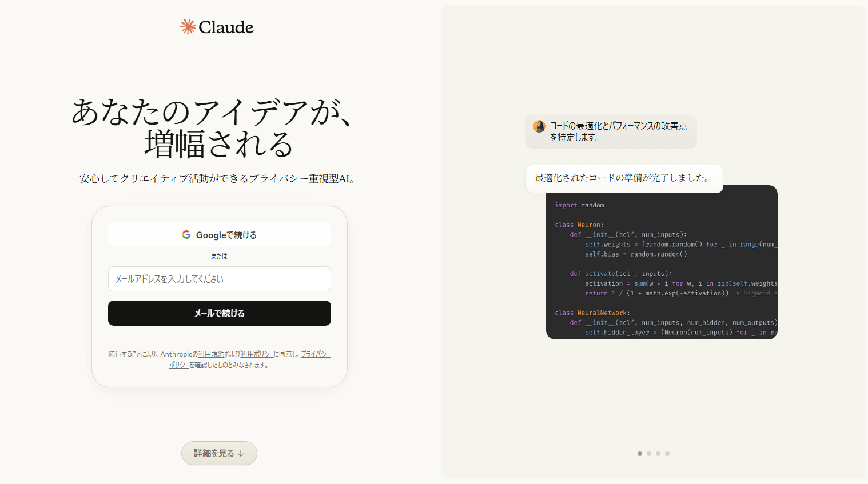Click the Claude wordmark text
The width and height of the screenshot is (868, 484).
[226, 26]
